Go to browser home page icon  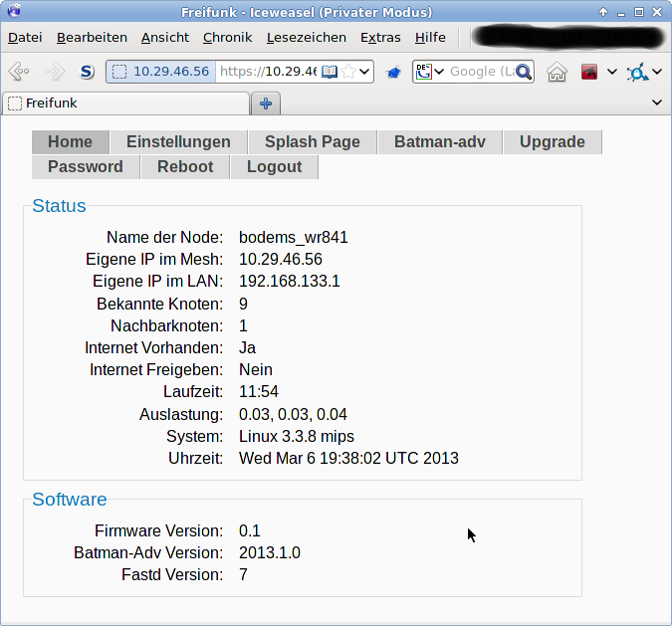point(558,72)
